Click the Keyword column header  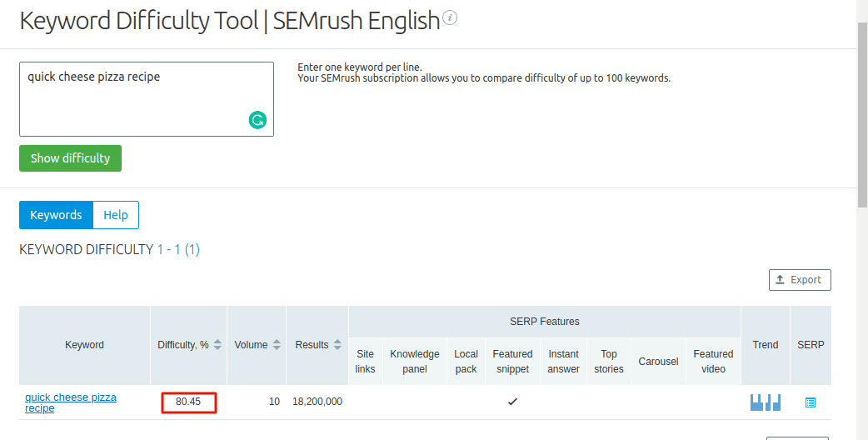point(85,345)
